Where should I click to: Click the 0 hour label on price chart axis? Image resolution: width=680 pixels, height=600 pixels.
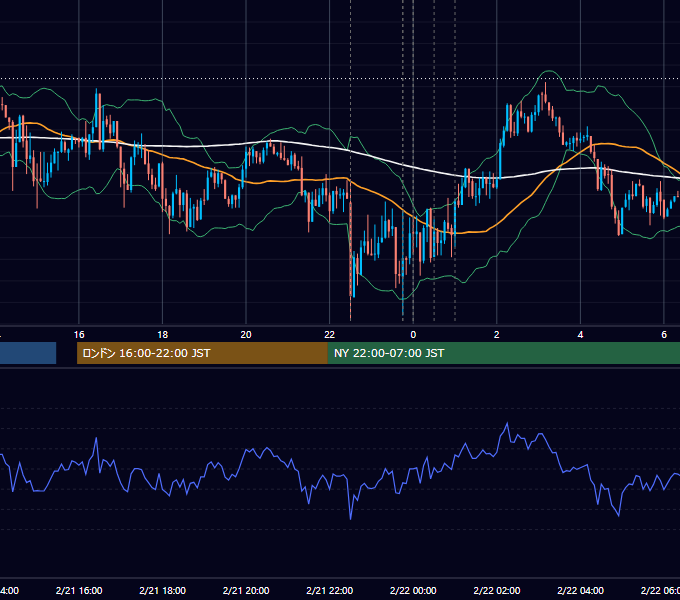[413, 335]
